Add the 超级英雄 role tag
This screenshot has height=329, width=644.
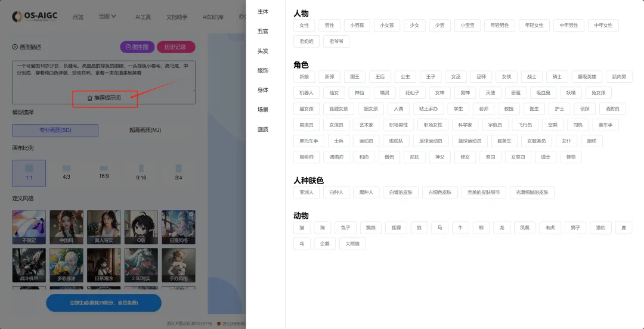[587, 77]
